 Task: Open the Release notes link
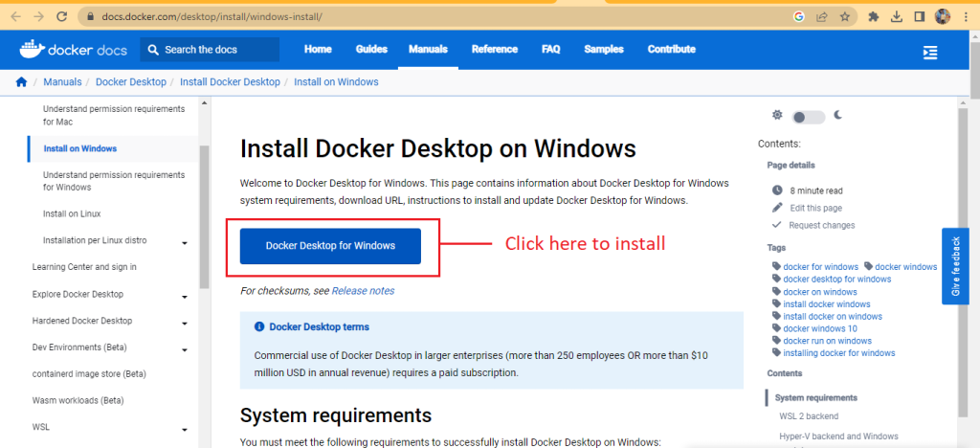tap(363, 291)
